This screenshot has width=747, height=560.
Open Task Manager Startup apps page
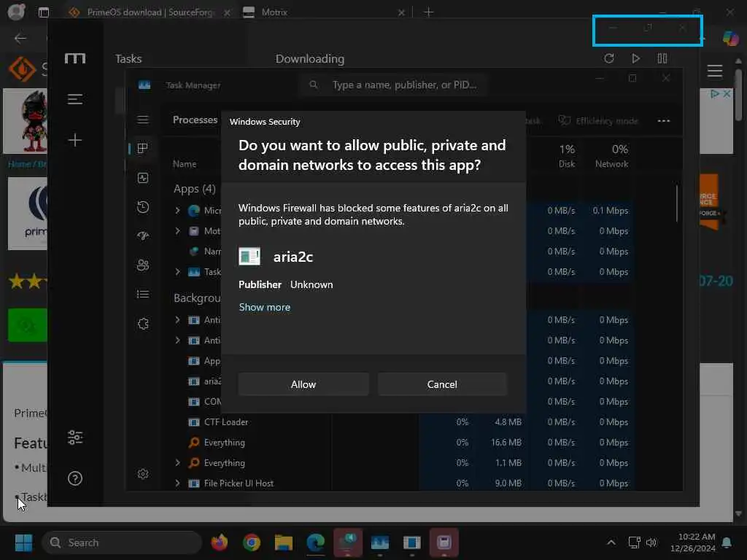[142, 236]
